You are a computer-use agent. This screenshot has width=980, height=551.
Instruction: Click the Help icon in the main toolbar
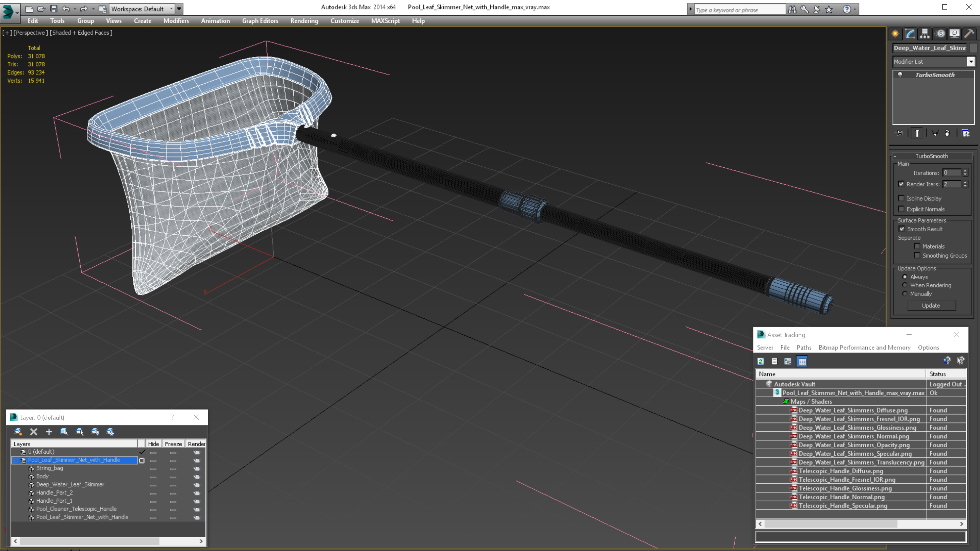[846, 9]
